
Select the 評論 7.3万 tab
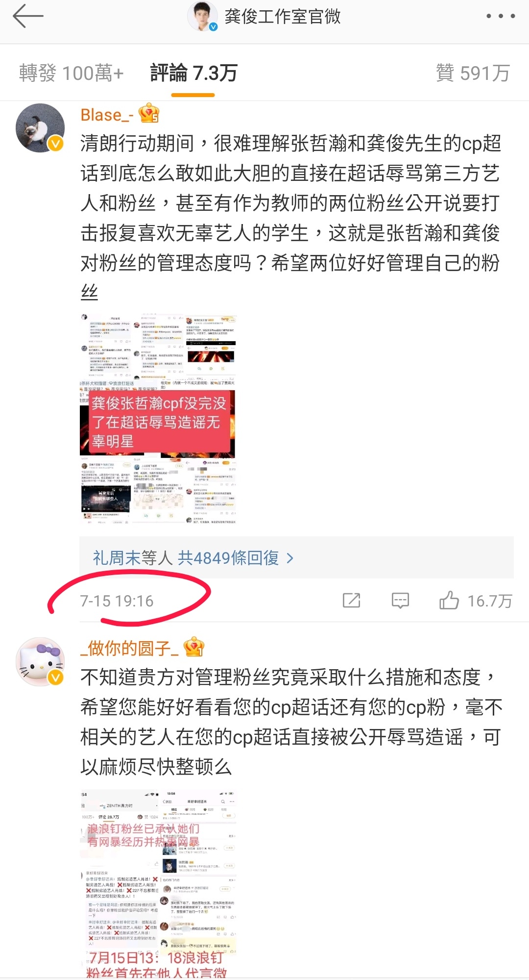(194, 73)
